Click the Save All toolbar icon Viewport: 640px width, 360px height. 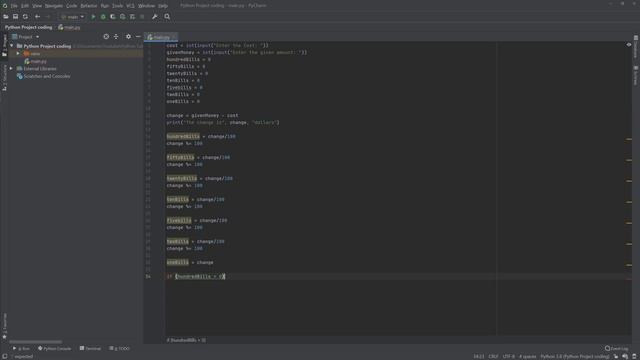[16, 17]
